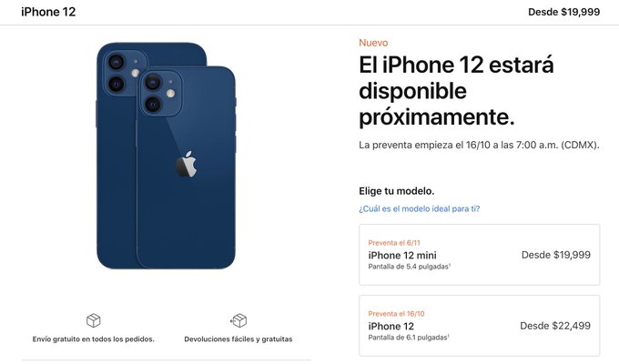619x364 pixels.
Task: Click 'Devoluciones fáciles y gratuitas' text
Action: (238, 339)
